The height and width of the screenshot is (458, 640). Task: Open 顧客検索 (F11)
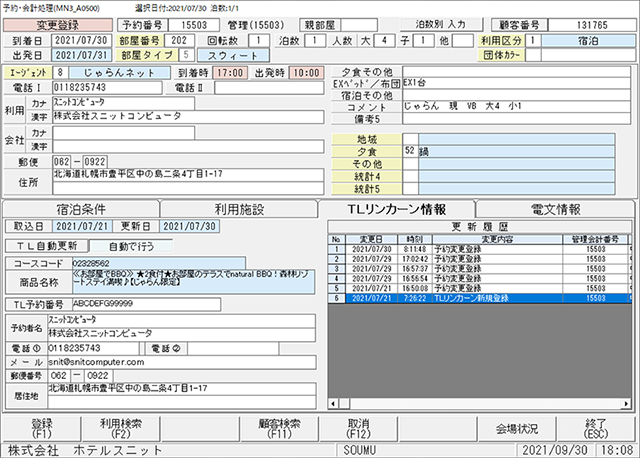(279, 428)
